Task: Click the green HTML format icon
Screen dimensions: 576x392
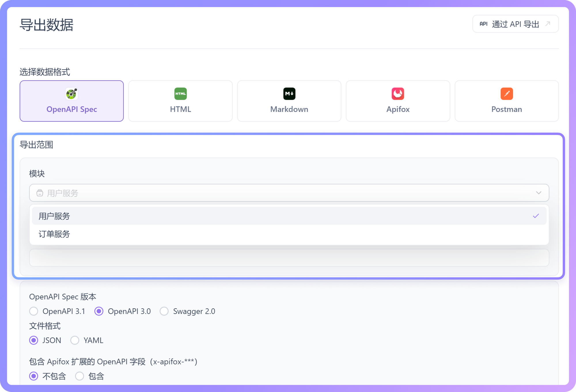Action: click(x=180, y=94)
